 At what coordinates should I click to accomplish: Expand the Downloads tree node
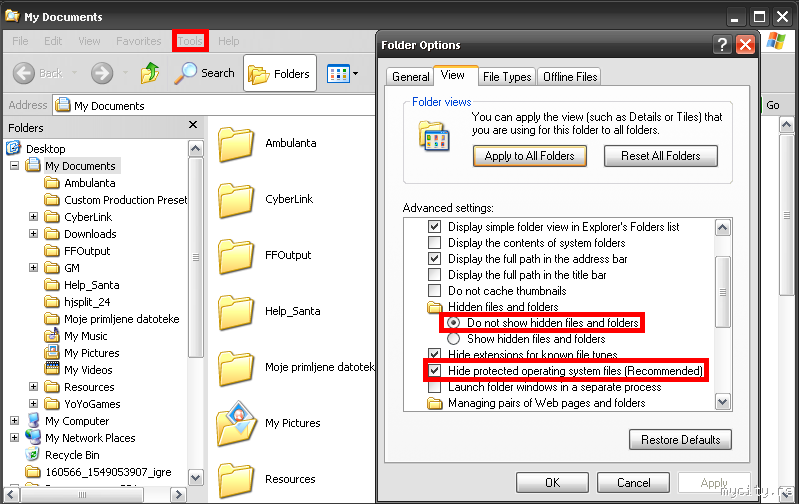pos(33,233)
